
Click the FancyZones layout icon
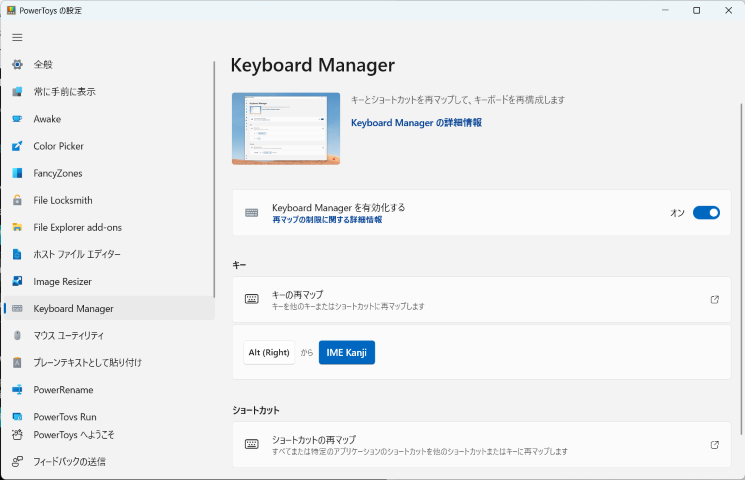[17, 173]
